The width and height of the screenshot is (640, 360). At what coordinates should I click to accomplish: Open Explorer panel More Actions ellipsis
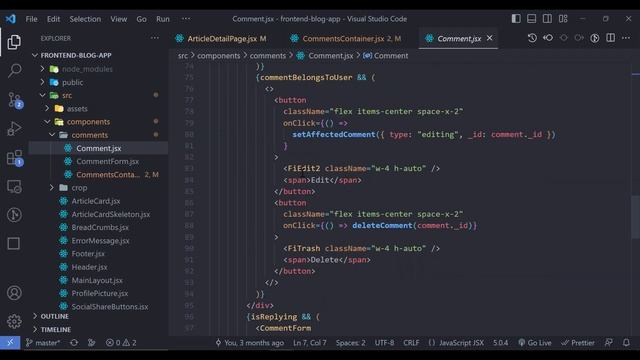click(x=155, y=38)
